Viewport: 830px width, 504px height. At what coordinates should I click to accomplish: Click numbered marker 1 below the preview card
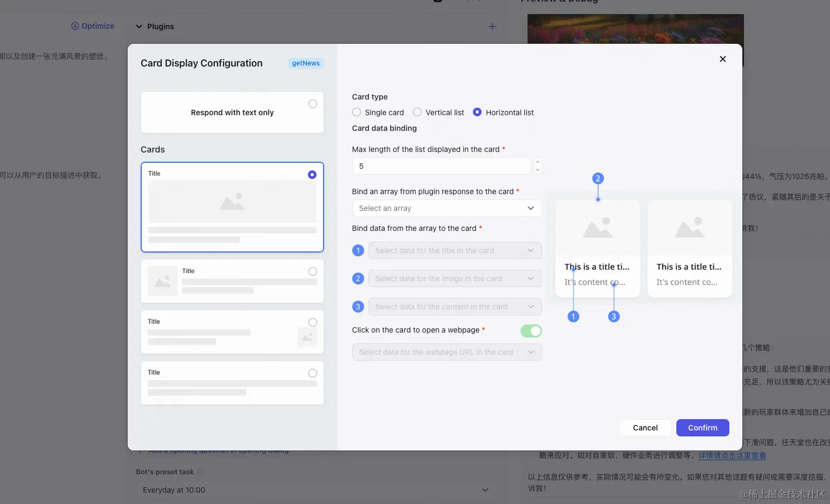pos(573,316)
